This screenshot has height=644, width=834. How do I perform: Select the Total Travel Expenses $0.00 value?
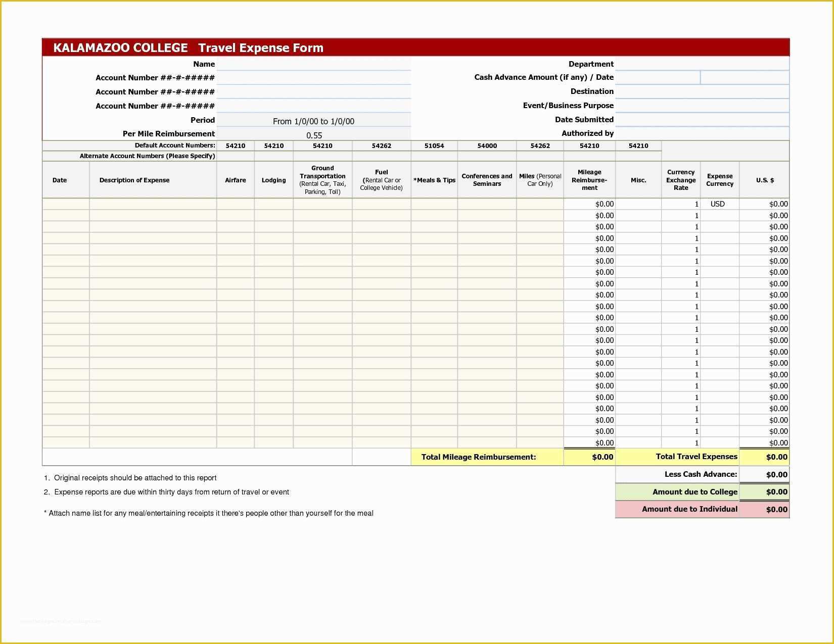point(764,457)
